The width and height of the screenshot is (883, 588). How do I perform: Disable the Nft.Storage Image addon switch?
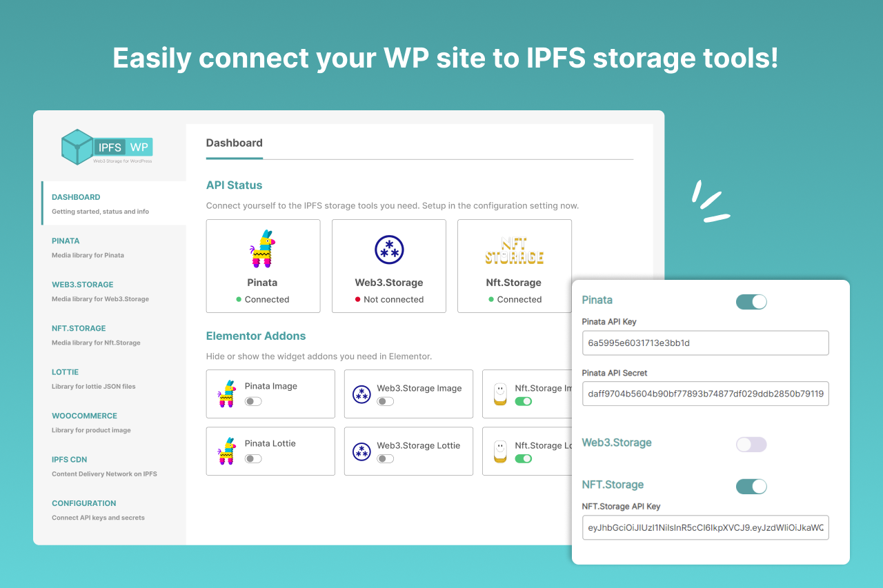(x=524, y=401)
